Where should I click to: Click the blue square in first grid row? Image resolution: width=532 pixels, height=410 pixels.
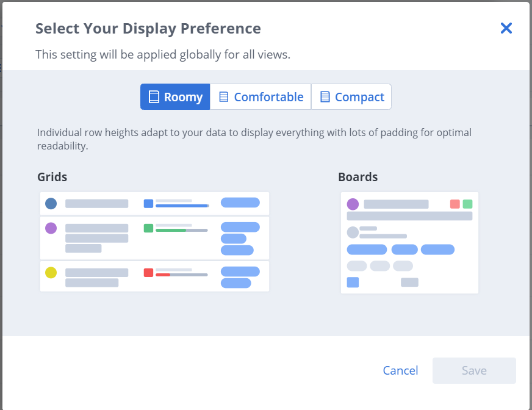(x=148, y=204)
